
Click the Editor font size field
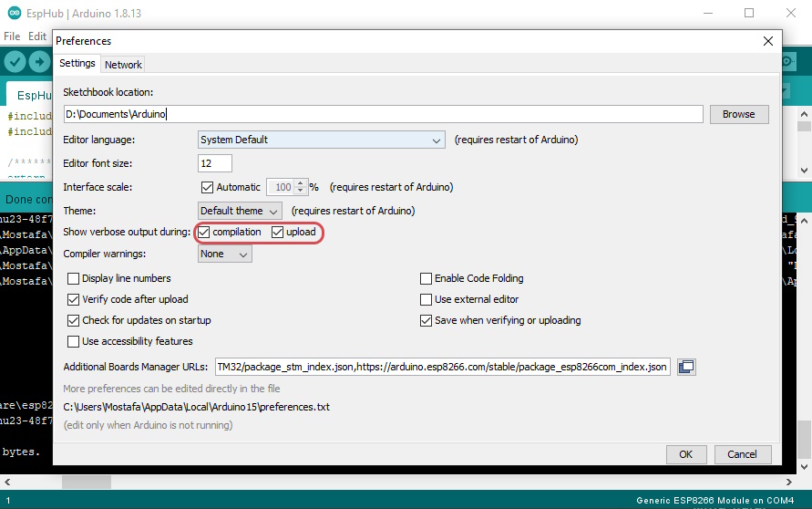pos(215,163)
